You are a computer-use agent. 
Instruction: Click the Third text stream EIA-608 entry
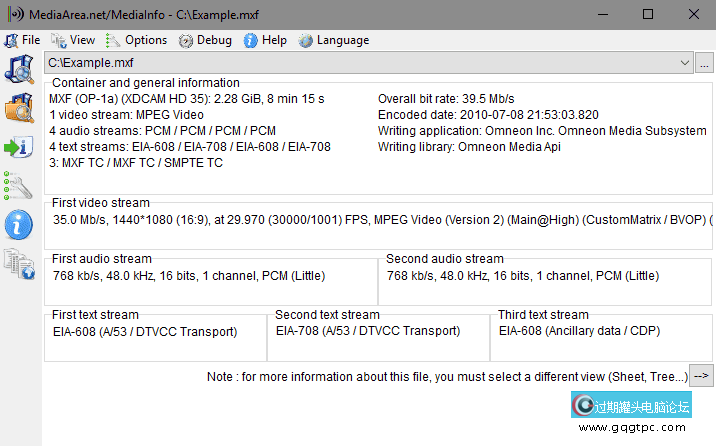pyautogui.click(x=579, y=331)
